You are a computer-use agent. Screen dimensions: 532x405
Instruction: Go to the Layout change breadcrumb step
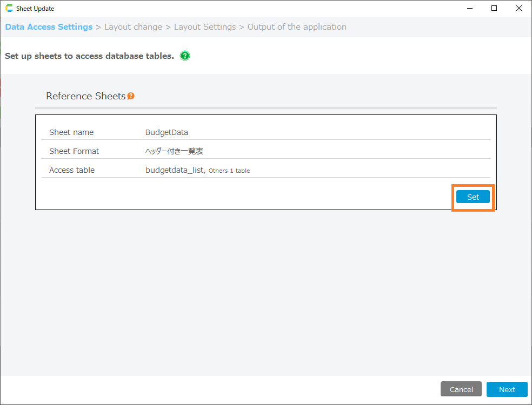click(133, 27)
